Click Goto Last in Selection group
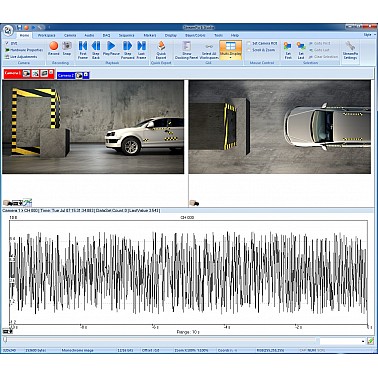This screenshot has height=378, width=378. (319, 50)
